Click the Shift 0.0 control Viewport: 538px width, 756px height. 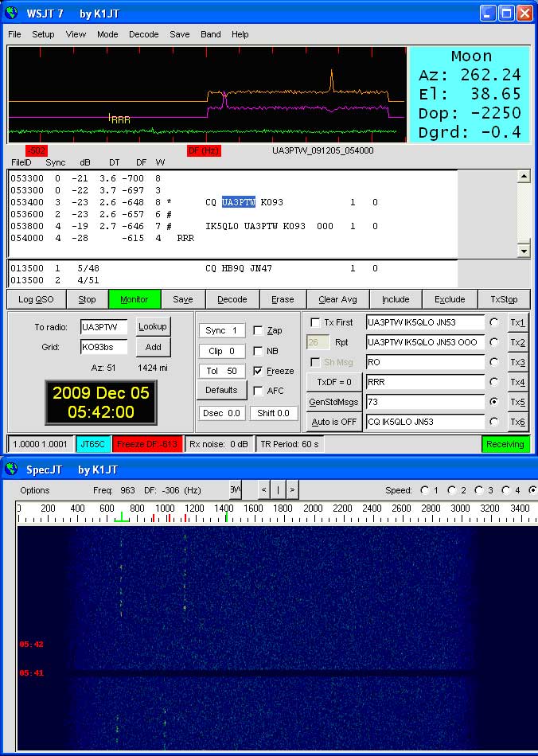point(273,413)
